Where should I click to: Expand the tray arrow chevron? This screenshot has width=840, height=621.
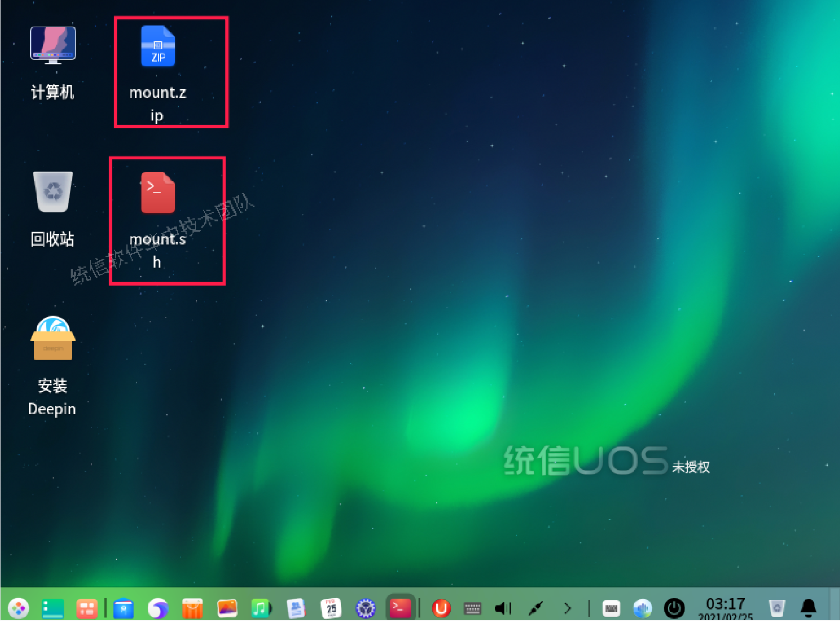point(568,608)
